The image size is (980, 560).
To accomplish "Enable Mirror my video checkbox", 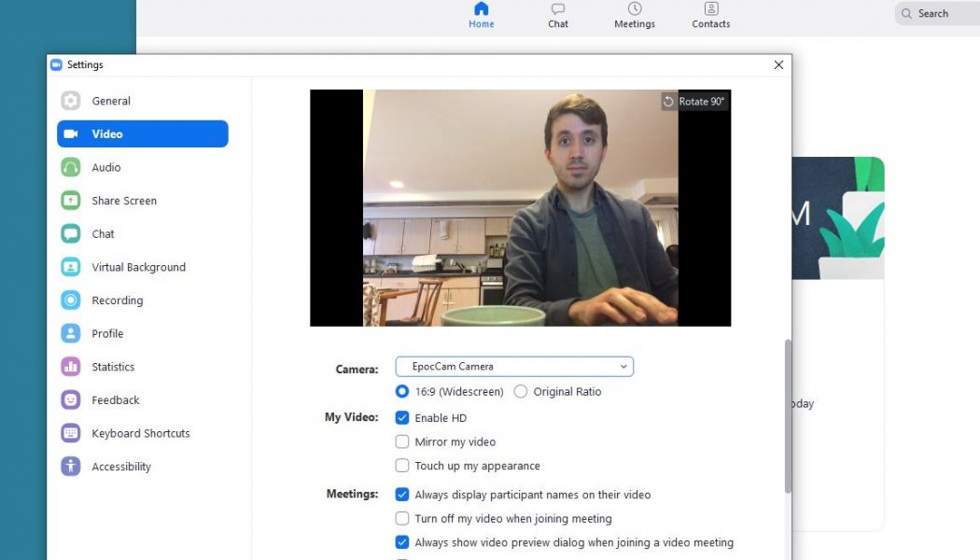I will click(x=402, y=442).
